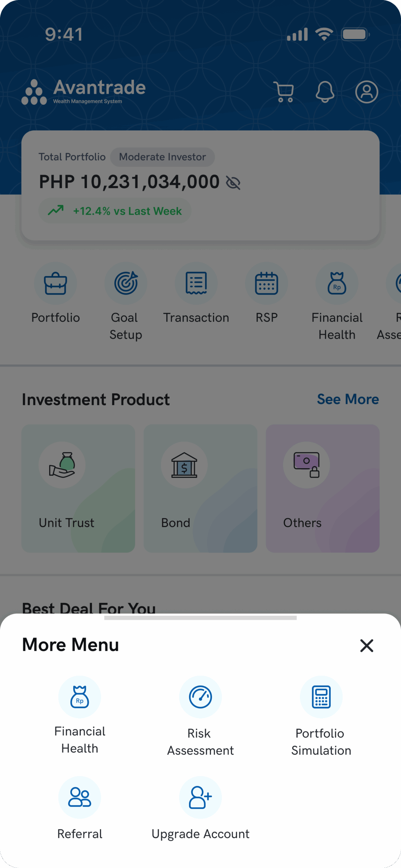Open Referral from More Menu
This screenshot has width=401, height=868.
coord(80,797)
